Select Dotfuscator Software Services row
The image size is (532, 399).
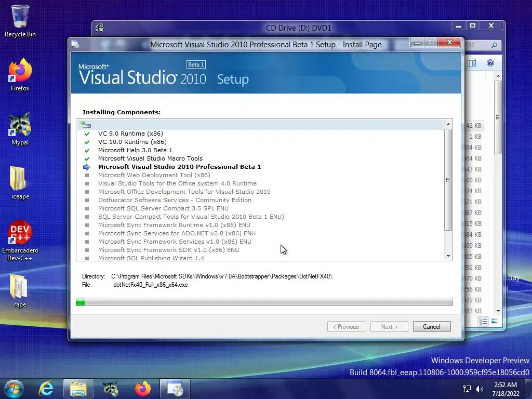click(x=260, y=200)
